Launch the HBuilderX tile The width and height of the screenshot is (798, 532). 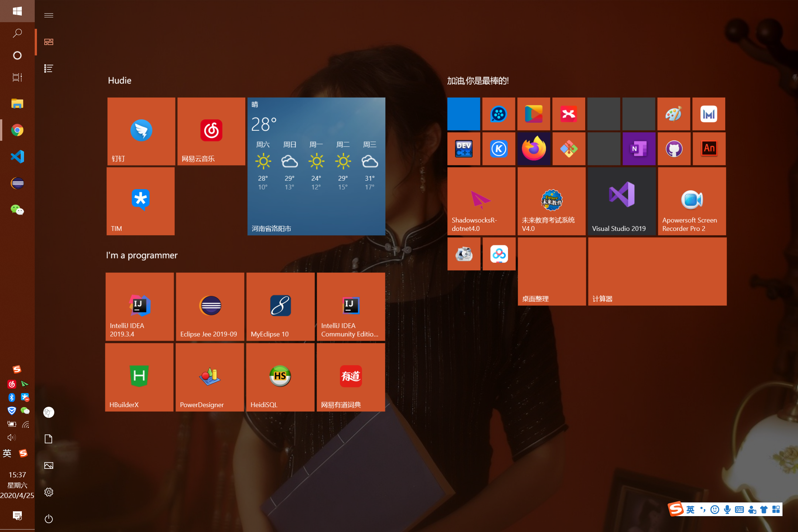(x=139, y=377)
